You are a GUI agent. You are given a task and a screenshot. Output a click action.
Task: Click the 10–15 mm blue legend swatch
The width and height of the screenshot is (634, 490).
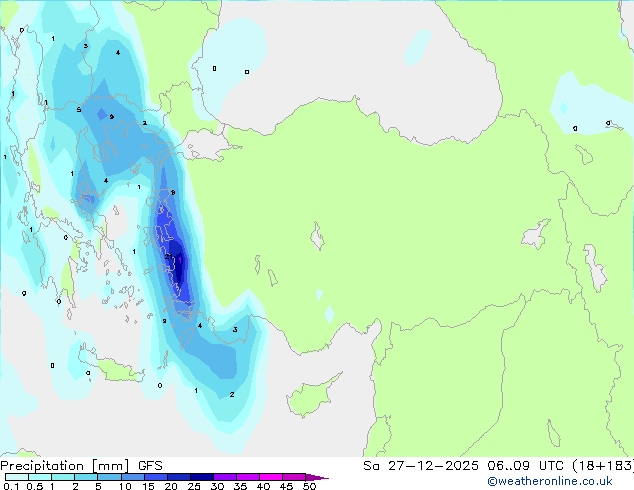click(132, 477)
